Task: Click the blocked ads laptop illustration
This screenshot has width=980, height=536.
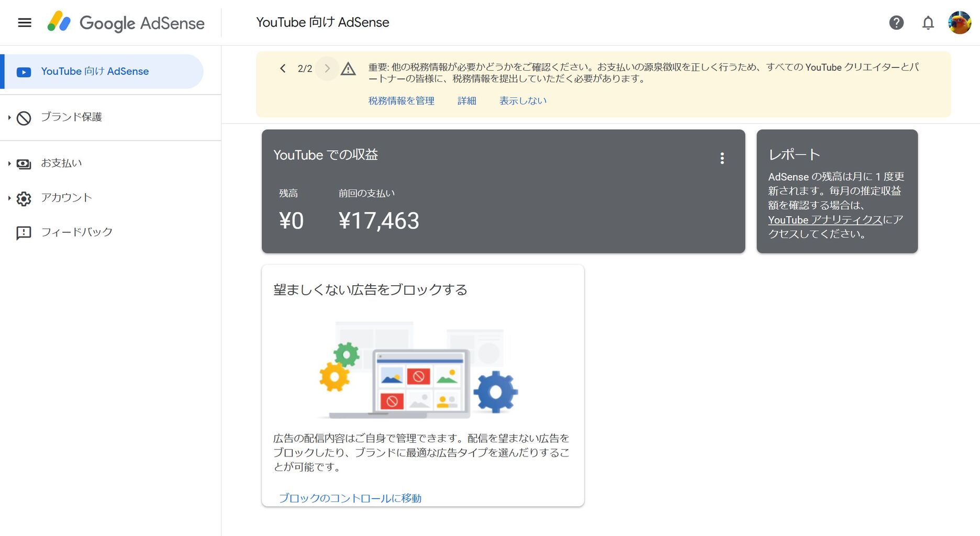Action: (419, 371)
